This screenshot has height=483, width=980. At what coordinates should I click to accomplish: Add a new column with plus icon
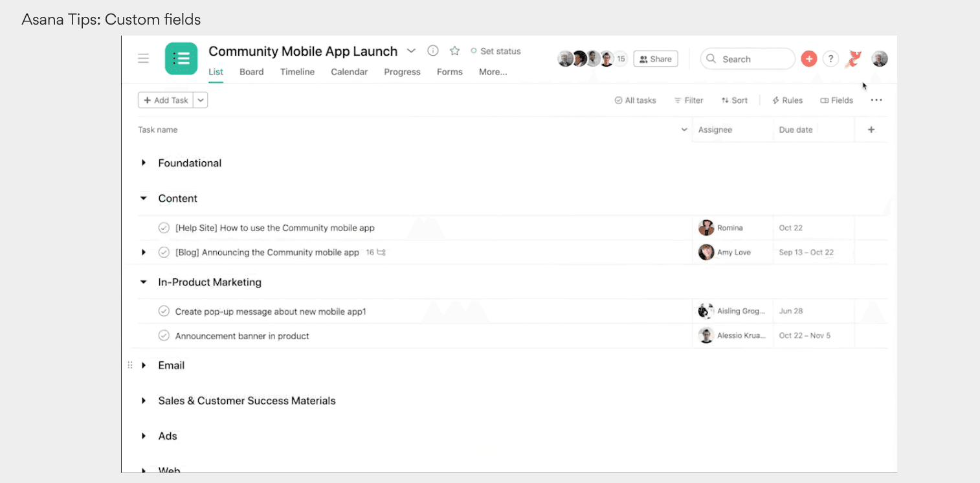871,129
